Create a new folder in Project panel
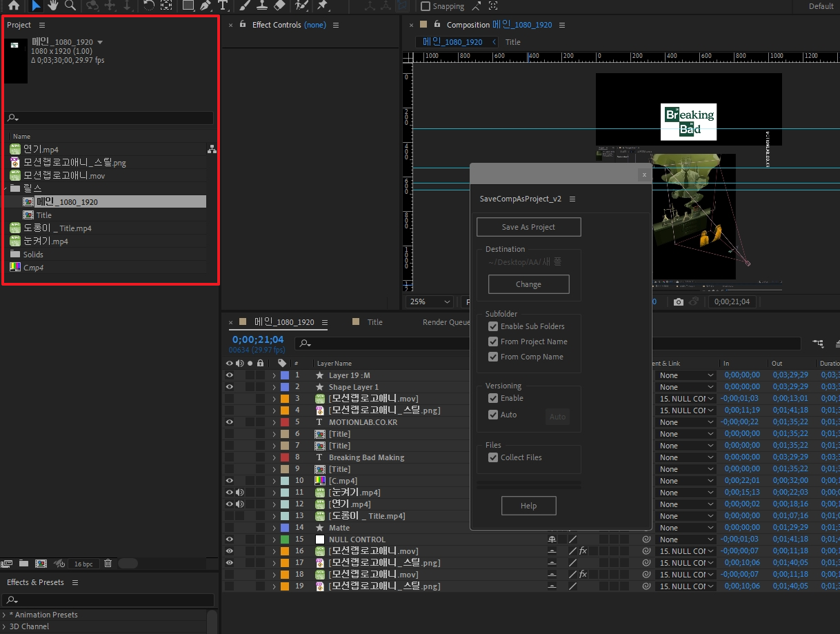This screenshot has width=840, height=634. coord(23,564)
